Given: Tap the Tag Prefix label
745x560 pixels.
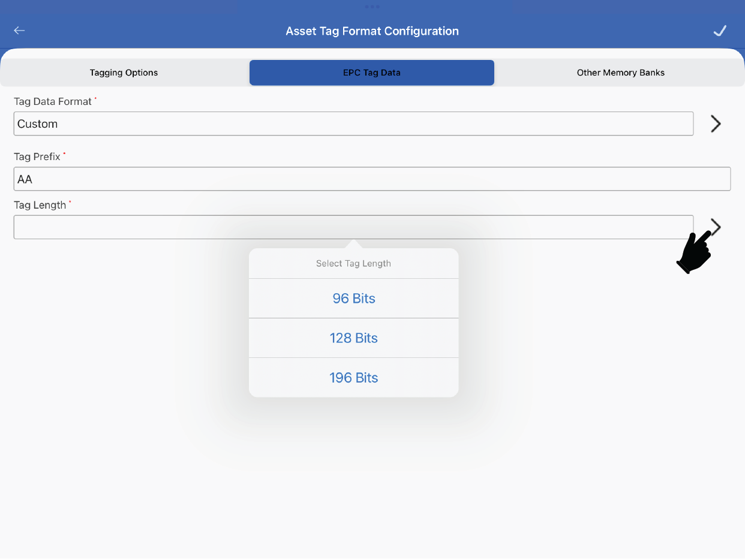Looking at the screenshot, I should click(x=37, y=156).
